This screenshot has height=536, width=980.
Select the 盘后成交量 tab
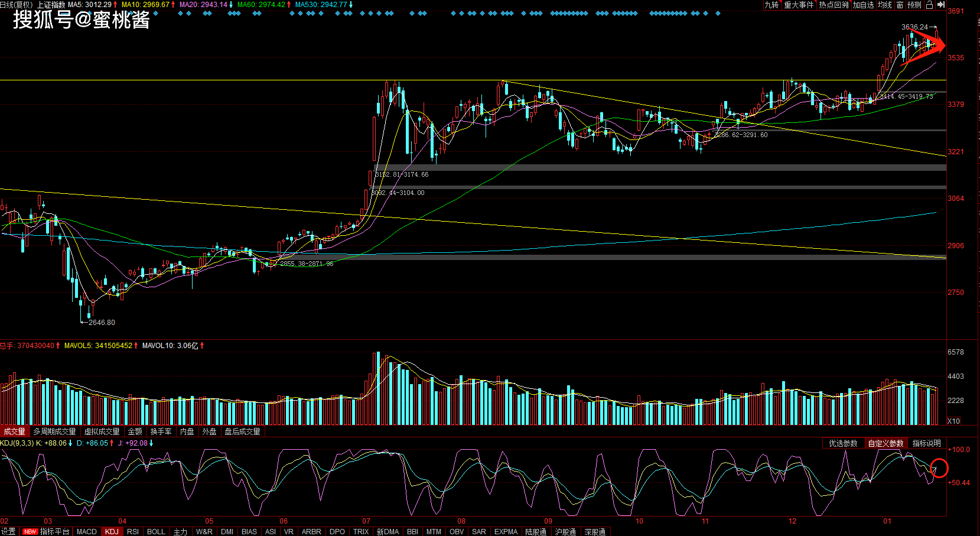pyautogui.click(x=242, y=431)
